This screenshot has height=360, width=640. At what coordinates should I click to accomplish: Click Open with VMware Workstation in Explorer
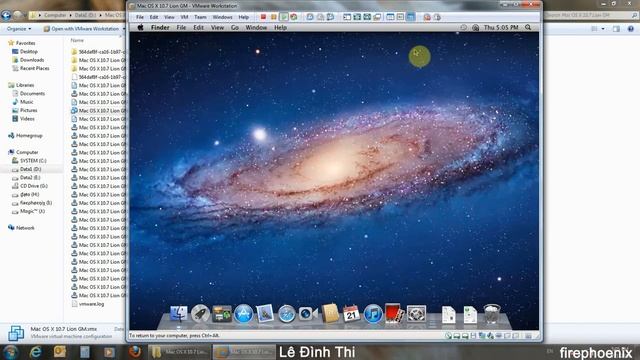pyautogui.click(x=81, y=29)
